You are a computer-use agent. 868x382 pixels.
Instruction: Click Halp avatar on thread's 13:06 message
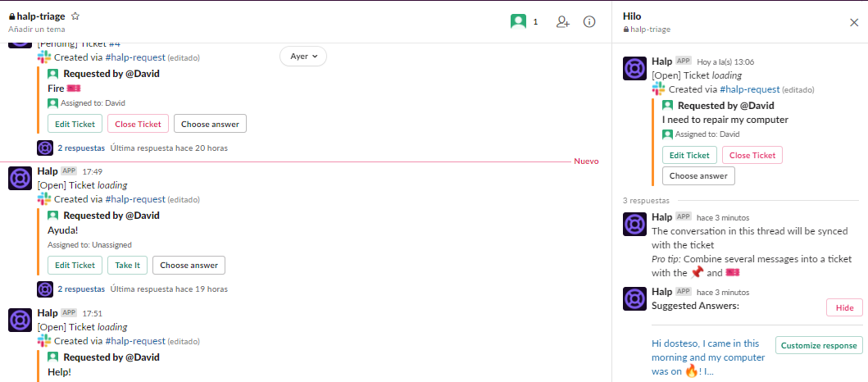click(x=634, y=68)
